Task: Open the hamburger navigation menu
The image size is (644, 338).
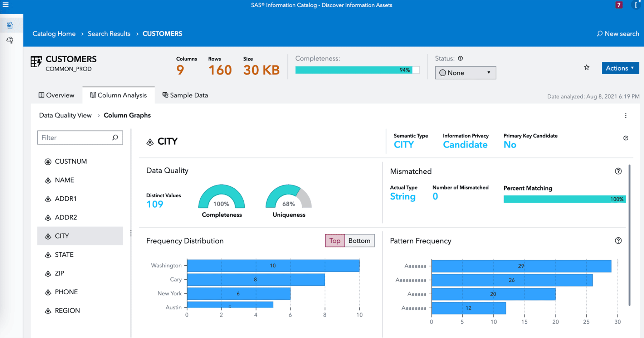Action: [x=5, y=5]
